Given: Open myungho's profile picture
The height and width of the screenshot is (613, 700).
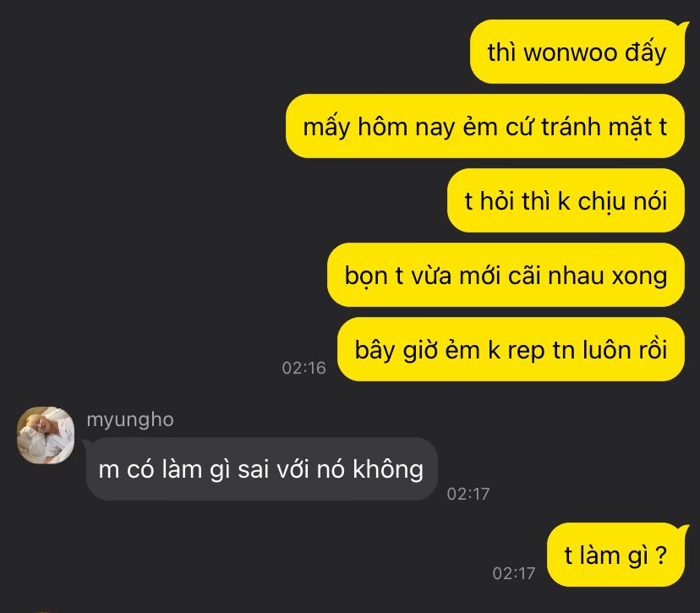Looking at the screenshot, I should [46, 435].
